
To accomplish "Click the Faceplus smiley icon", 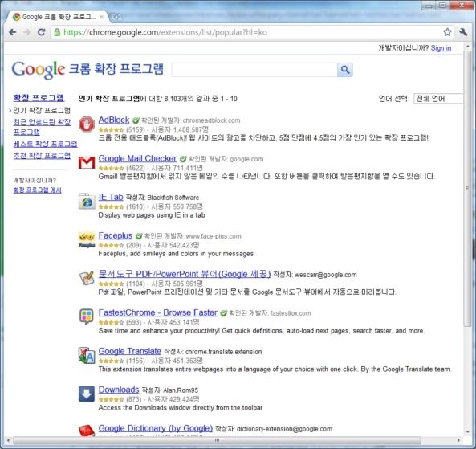I will (87, 239).
